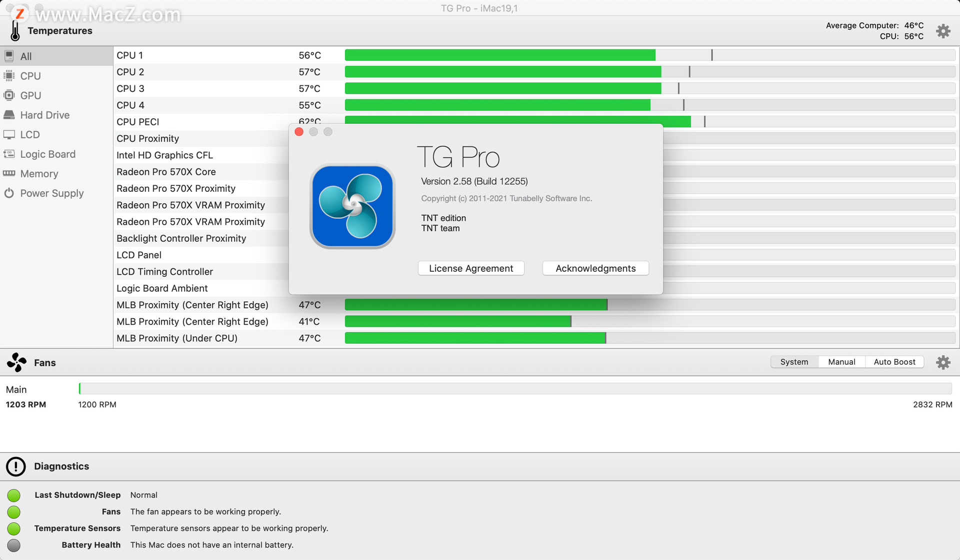Open Acknowledgments in About dialog

595,268
